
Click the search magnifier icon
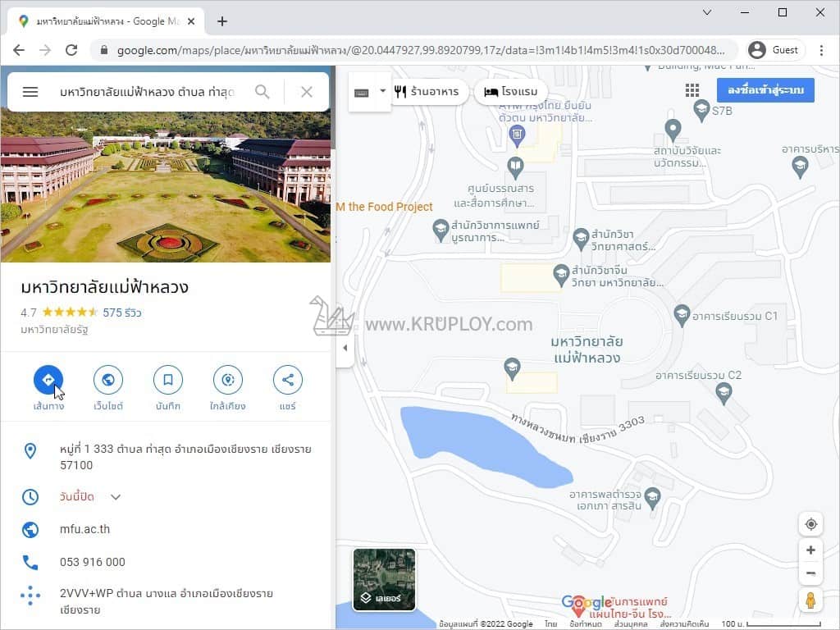coord(262,92)
